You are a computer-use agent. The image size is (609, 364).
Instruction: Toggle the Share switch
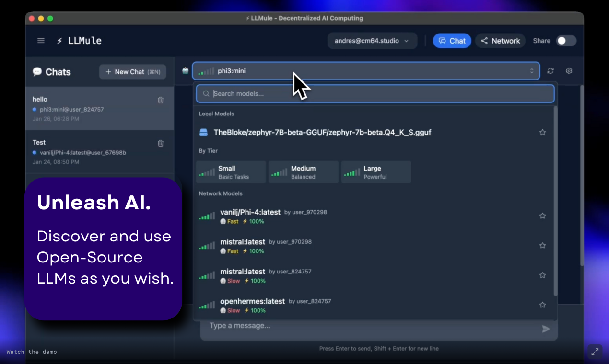566,41
